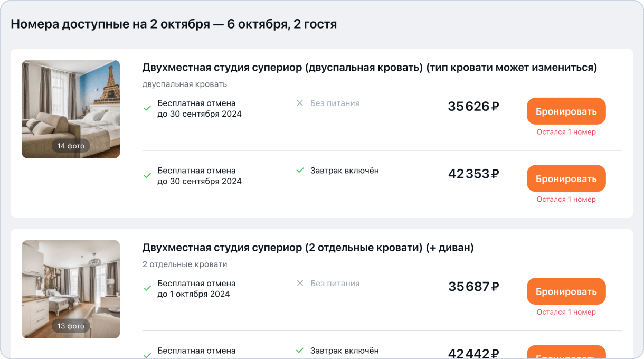Open the '14 фото' gallery badge
The height and width of the screenshot is (359, 644).
pyautogui.click(x=71, y=146)
